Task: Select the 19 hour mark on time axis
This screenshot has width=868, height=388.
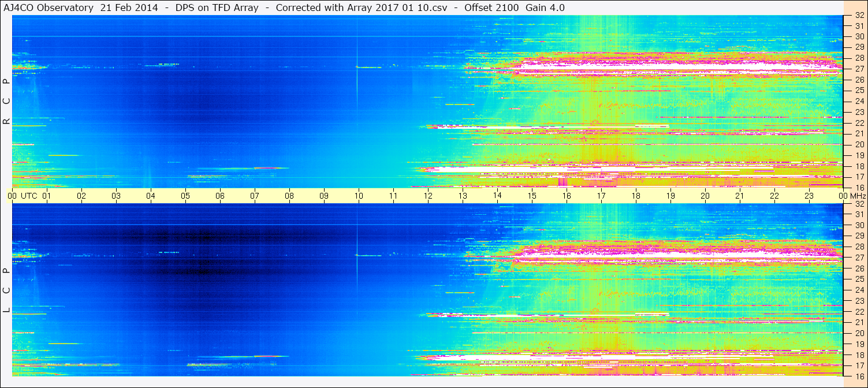Action: click(x=670, y=196)
